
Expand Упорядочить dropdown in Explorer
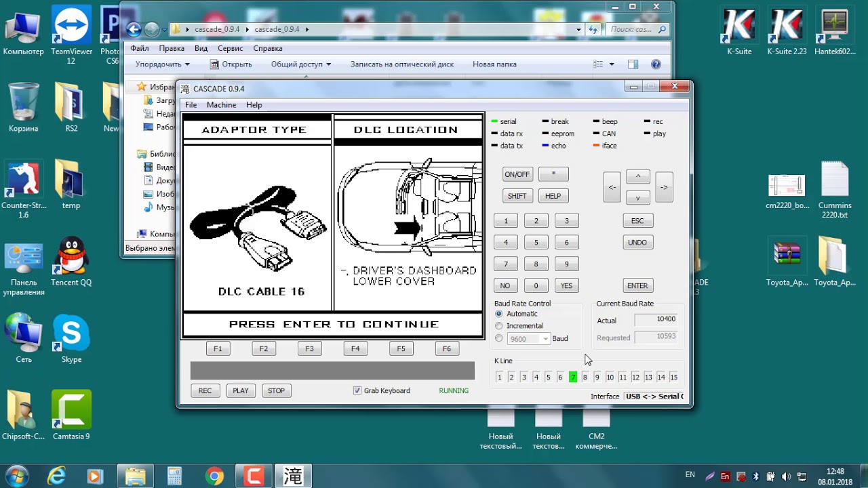pyautogui.click(x=163, y=64)
